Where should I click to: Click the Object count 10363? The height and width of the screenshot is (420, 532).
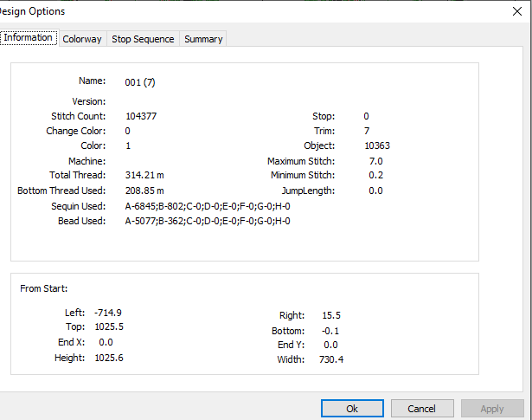click(x=377, y=145)
